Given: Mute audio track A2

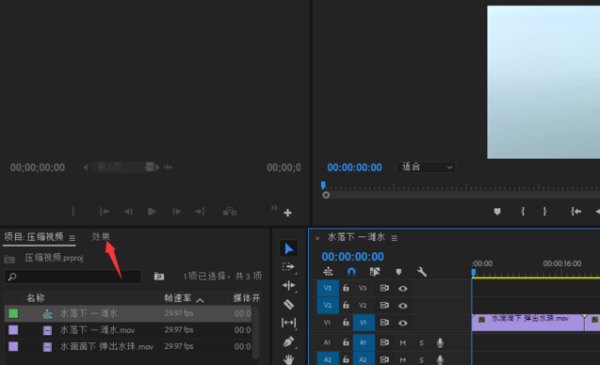Looking at the screenshot, I should [x=403, y=360].
